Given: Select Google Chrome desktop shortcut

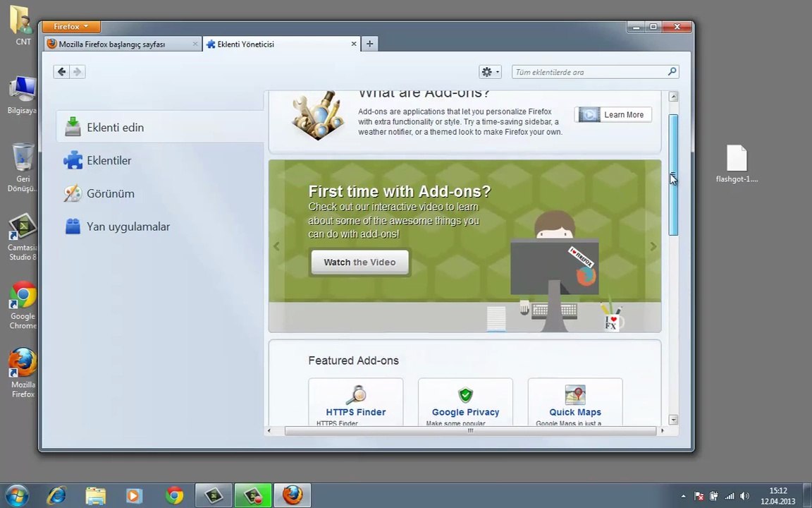Looking at the screenshot, I should coord(23,306).
